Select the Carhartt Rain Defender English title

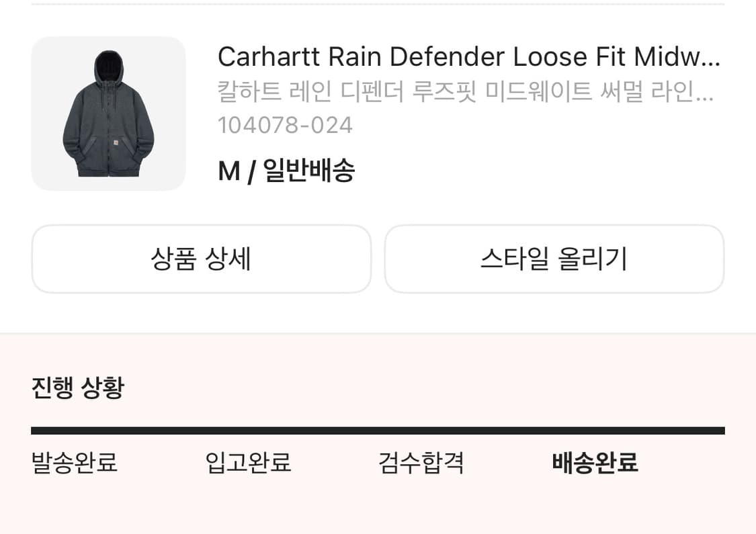coord(464,57)
